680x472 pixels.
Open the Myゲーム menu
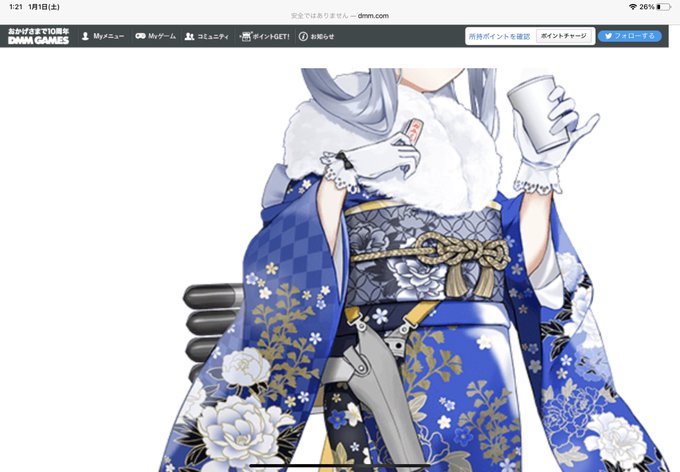155,36
